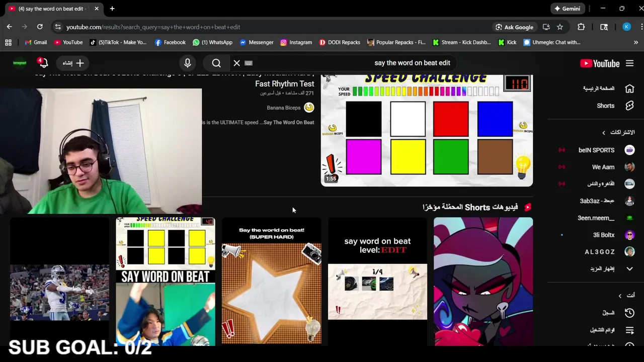Screen dimensions: 644x362
Task: Start voice search with microphone icon
Action: (187, 63)
